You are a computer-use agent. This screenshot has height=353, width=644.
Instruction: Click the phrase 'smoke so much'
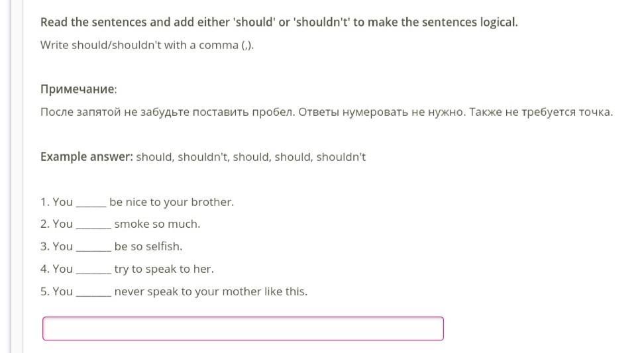(x=157, y=224)
